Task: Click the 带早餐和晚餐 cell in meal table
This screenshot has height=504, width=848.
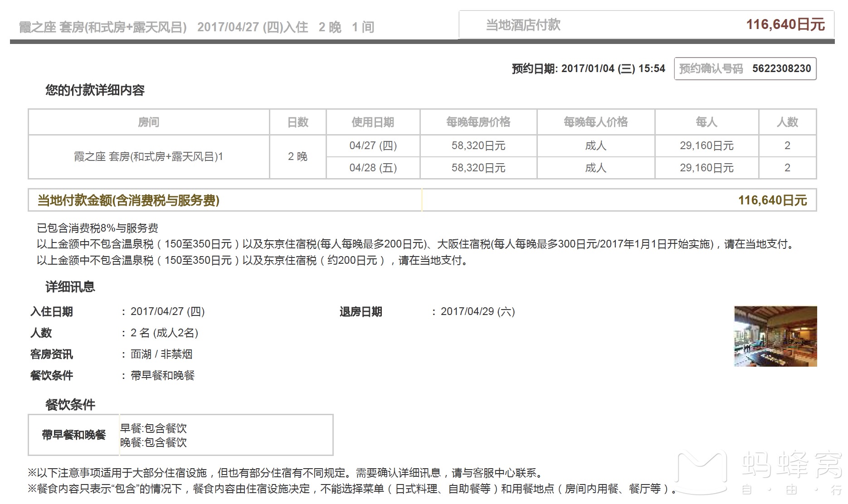Action: [x=74, y=435]
